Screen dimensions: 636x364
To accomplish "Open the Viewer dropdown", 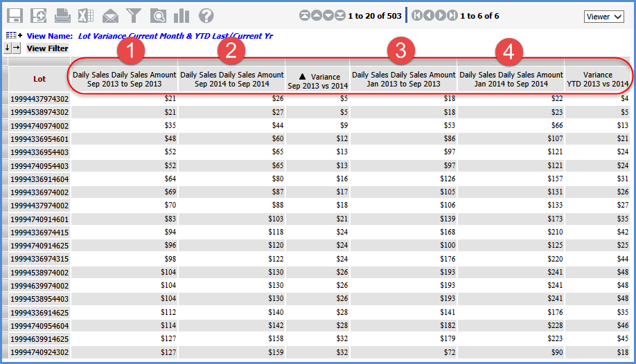I will [604, 17].
